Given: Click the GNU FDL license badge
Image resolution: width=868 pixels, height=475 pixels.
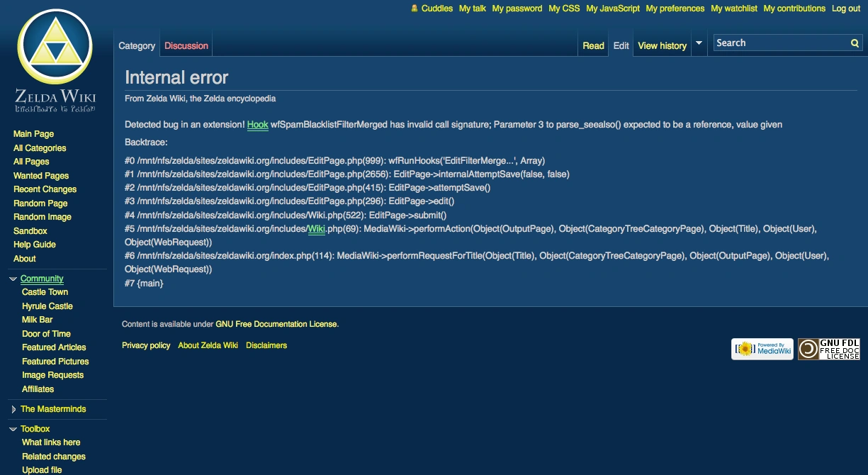Looking at the screenshot, I should tap(829, 349).
